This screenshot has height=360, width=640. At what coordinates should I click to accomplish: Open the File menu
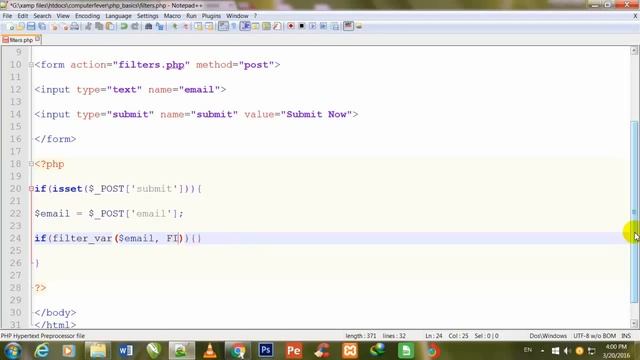[7, 16]
